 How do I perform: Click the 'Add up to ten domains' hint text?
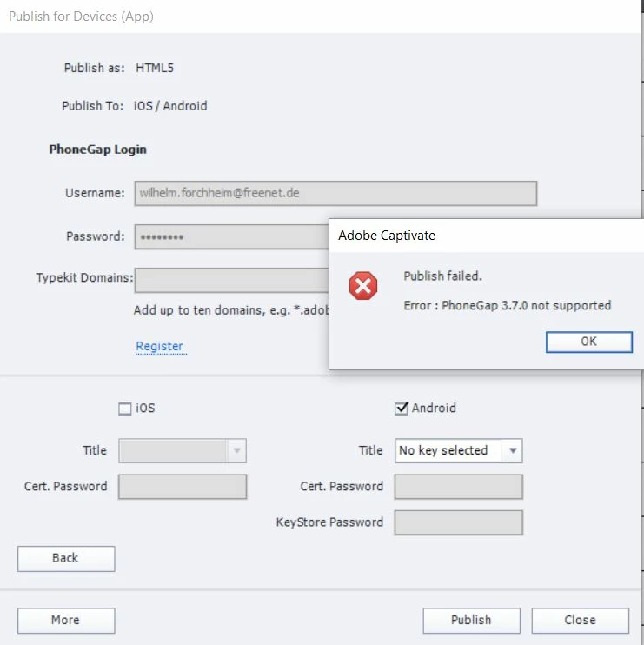tap(231, 310)
